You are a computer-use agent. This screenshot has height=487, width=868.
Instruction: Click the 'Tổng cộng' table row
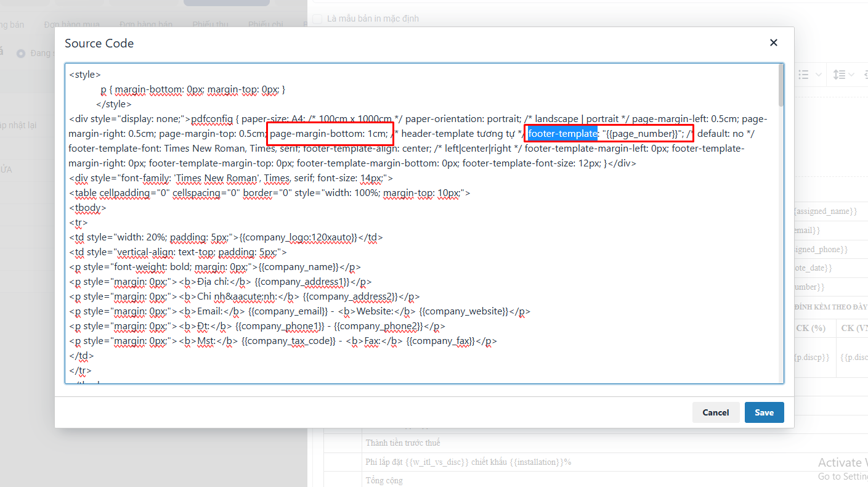[x=384, y=480]
